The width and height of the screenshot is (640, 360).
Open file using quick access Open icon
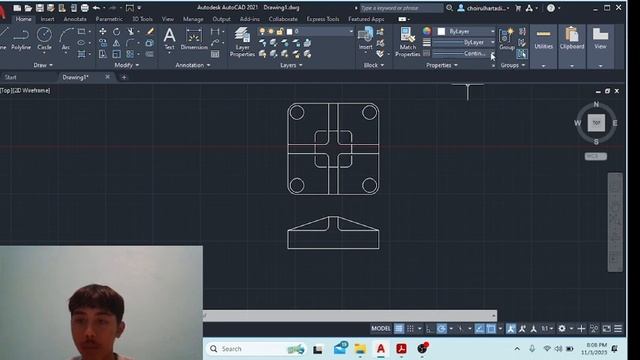pyautogui.click(x=28, y=8)
